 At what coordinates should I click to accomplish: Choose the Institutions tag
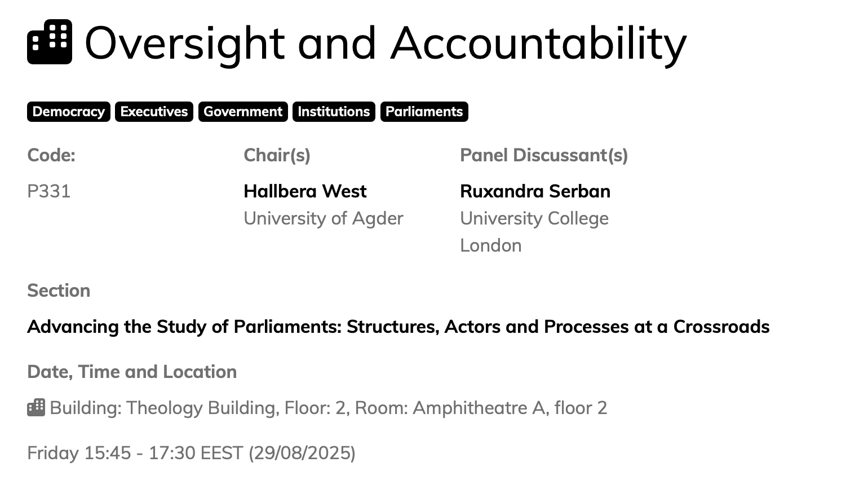point(334,112)
